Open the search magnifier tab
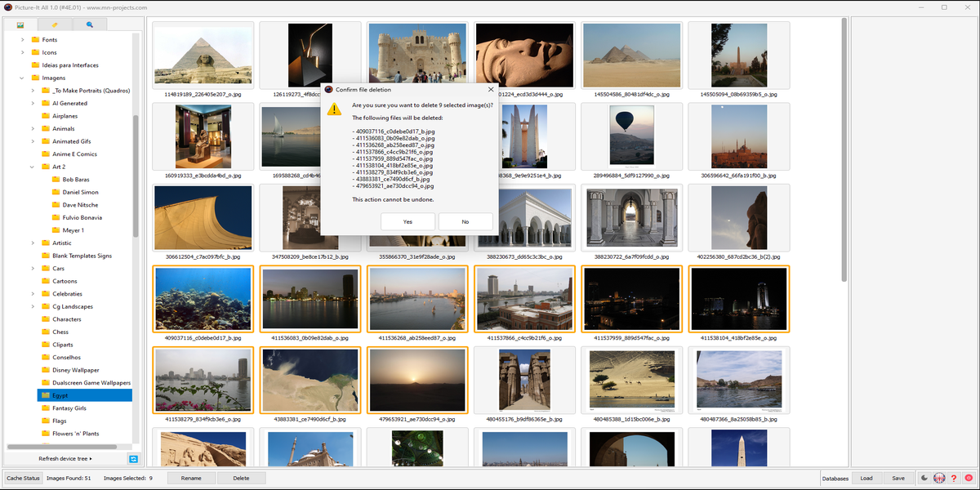980x490 pixels. pyautogui.click(x=90, y=24)
